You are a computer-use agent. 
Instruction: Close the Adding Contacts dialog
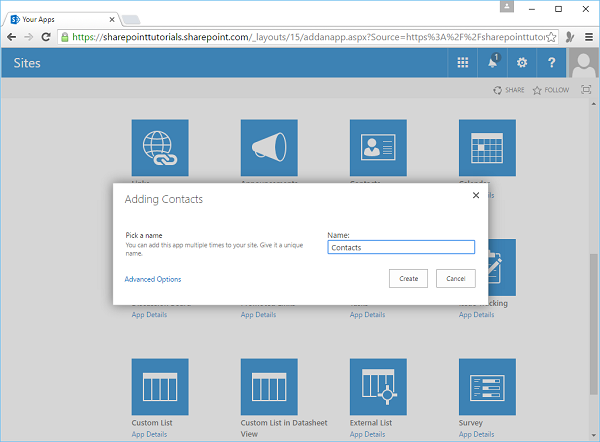[475, 195]
